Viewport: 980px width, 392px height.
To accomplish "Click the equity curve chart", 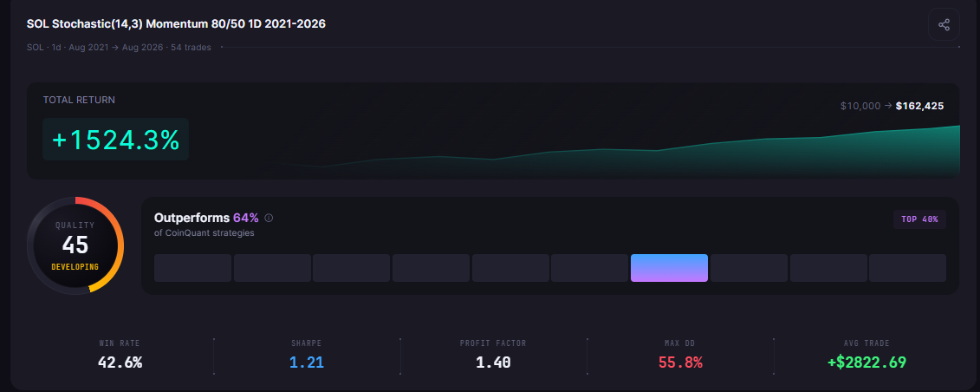I will 615,151.
